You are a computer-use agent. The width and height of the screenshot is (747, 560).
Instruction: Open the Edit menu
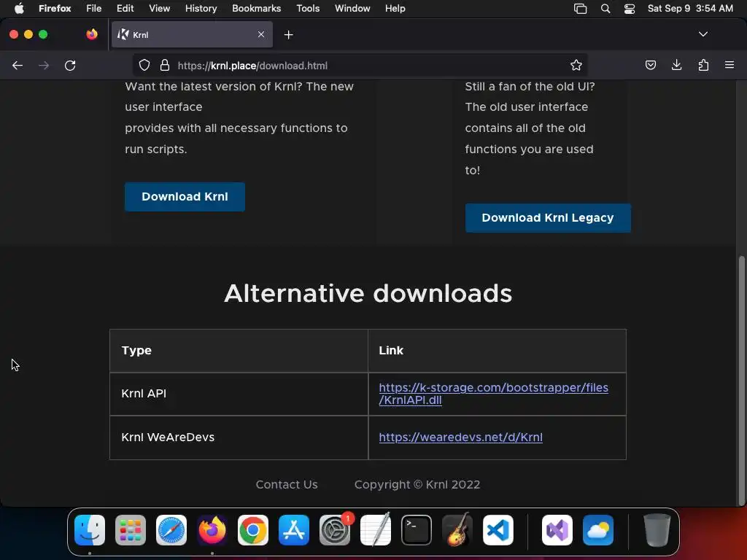pos(125,9)
